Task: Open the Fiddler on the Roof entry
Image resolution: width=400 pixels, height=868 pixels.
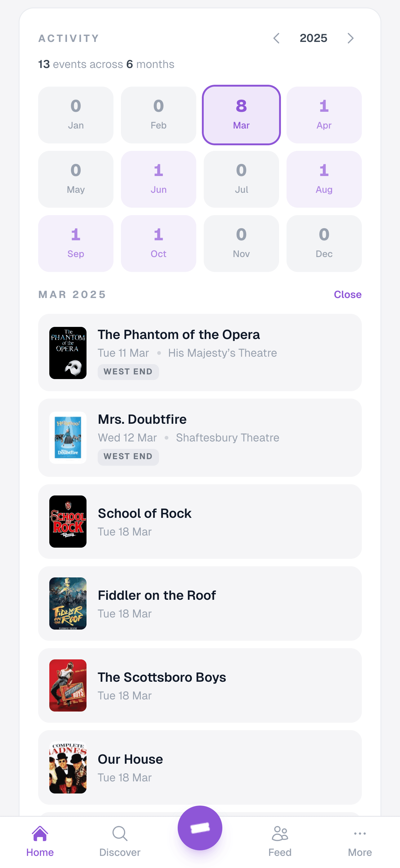Action: click(200, 604)
